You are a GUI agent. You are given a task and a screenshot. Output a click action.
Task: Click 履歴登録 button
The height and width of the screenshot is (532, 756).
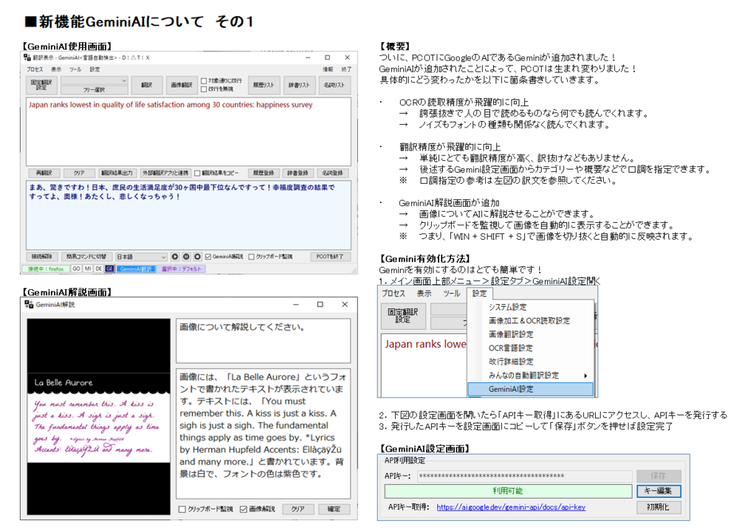(264, 173)
